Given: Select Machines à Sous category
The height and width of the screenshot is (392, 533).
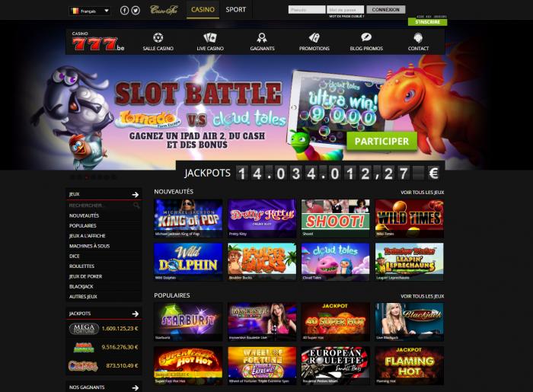Looking at the screenshot, I should 89,246.
